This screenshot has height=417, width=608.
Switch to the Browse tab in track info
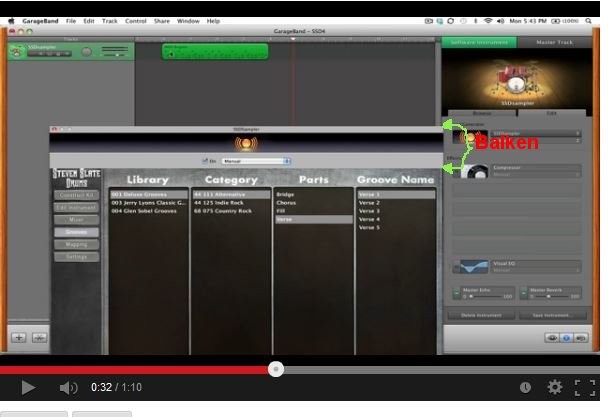pyautogui.click(x=482, y=113)
